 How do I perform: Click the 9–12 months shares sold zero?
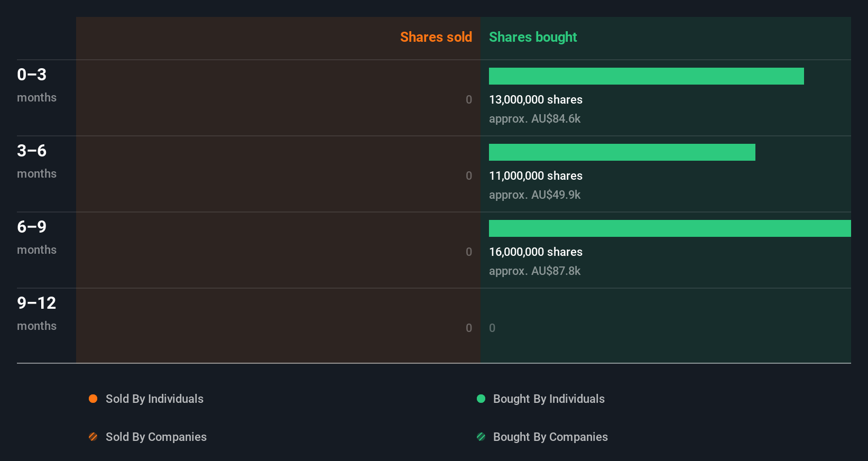click(469, 328)
